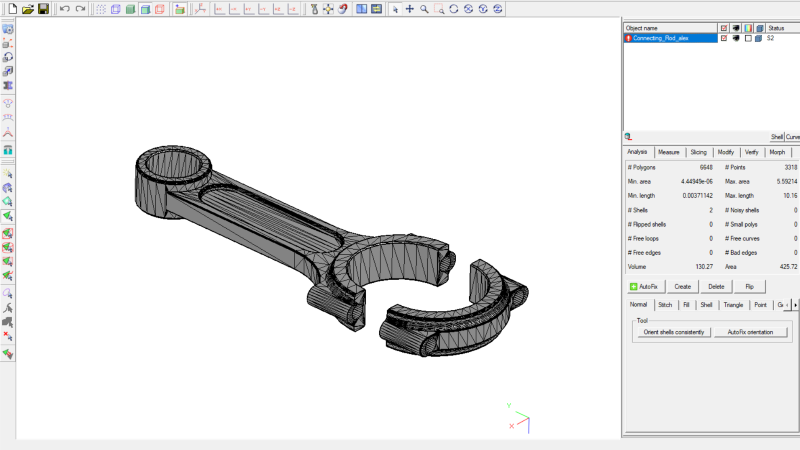Click the red wireframe view cube icon
800x450 pixels.
tap(160, 9)
